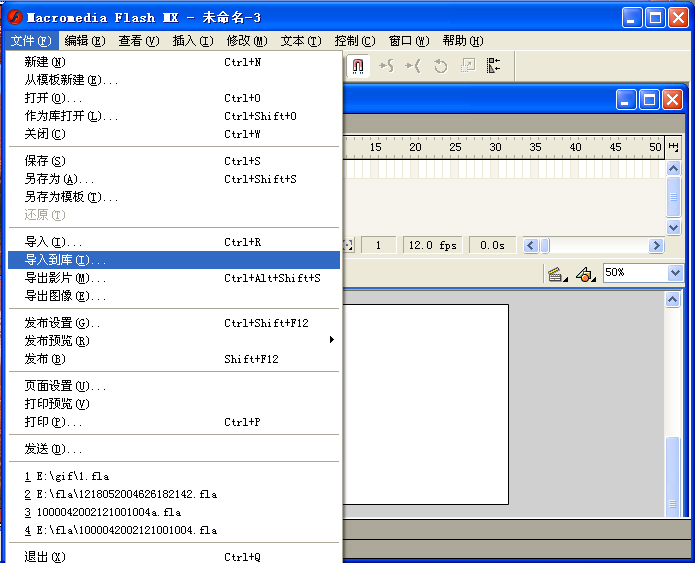Choose 导出图像 menu item
The width and height of the screenshot is (695, 563).
[174, 296]
